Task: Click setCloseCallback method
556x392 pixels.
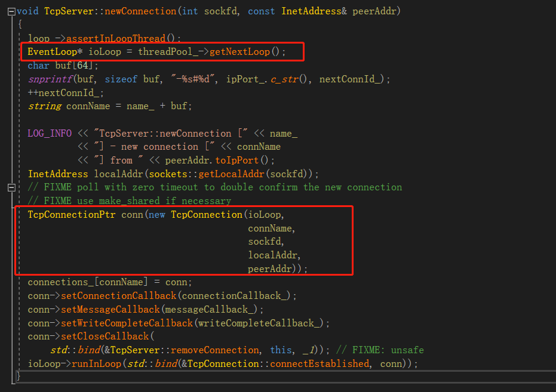Action: pos(105,337)
